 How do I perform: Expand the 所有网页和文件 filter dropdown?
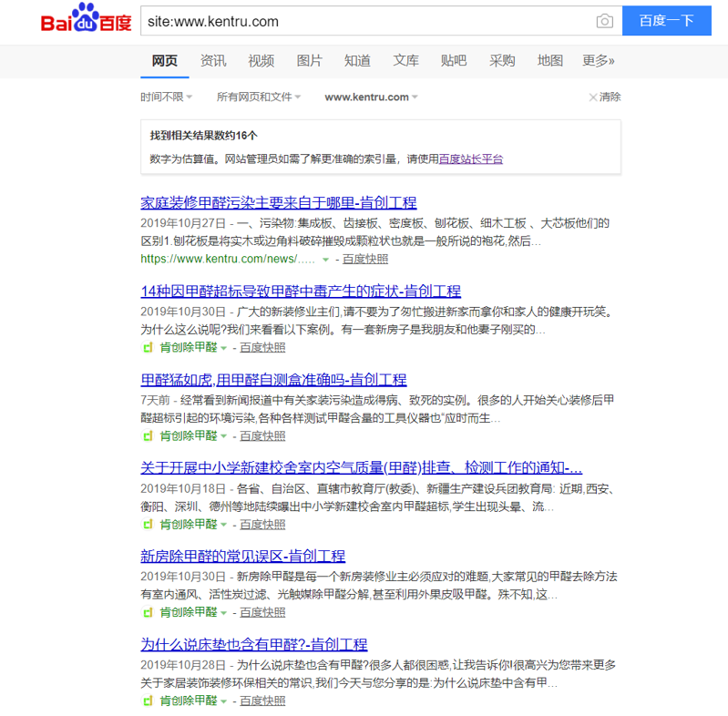tap(259, 97)
